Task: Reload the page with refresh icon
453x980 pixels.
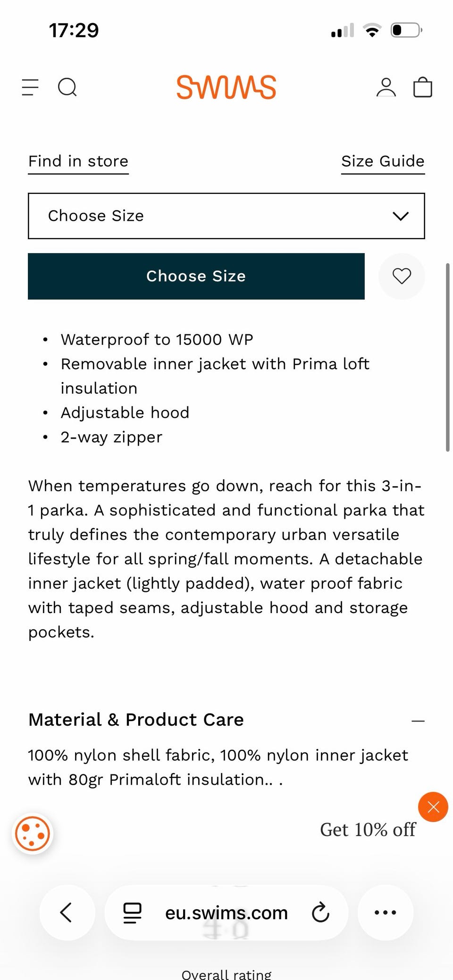Action: pyautogui.click(x=321, y=912)
